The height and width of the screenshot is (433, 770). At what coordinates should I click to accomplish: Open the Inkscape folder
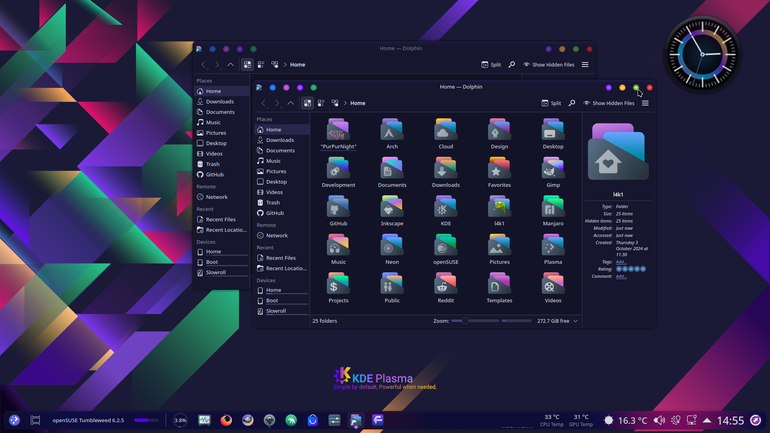(x=392, y=211)
